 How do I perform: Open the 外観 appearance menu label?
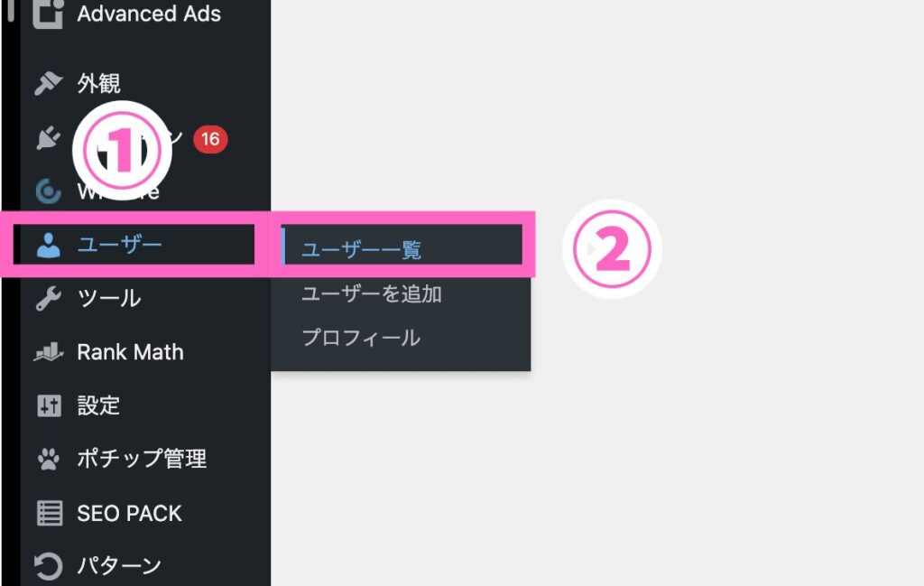[99, 84]
